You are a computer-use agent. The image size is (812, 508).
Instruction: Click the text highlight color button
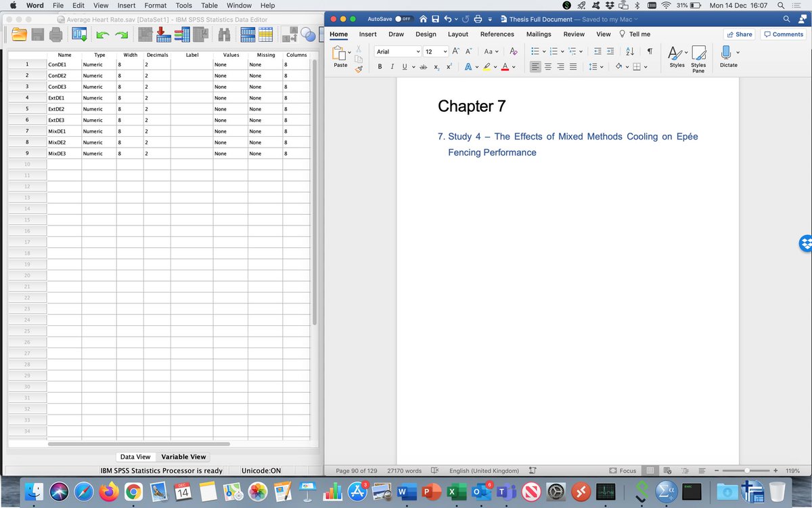(x=487, y=66)
